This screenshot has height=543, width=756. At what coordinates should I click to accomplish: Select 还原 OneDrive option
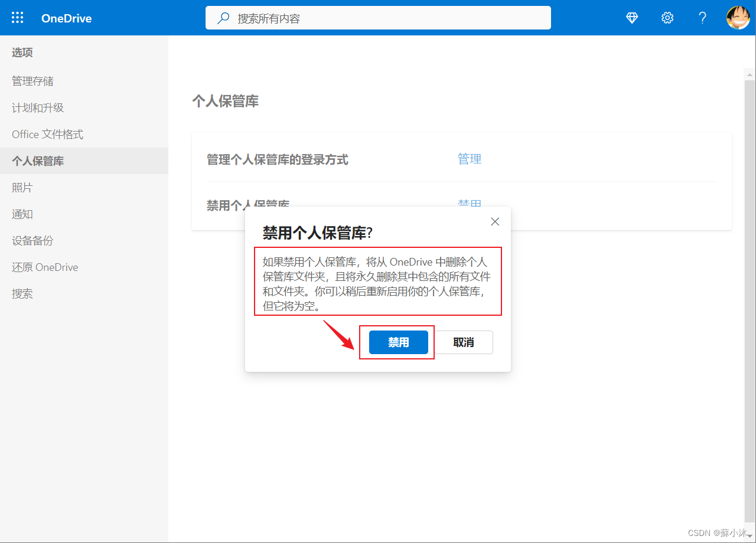(84, 267)
